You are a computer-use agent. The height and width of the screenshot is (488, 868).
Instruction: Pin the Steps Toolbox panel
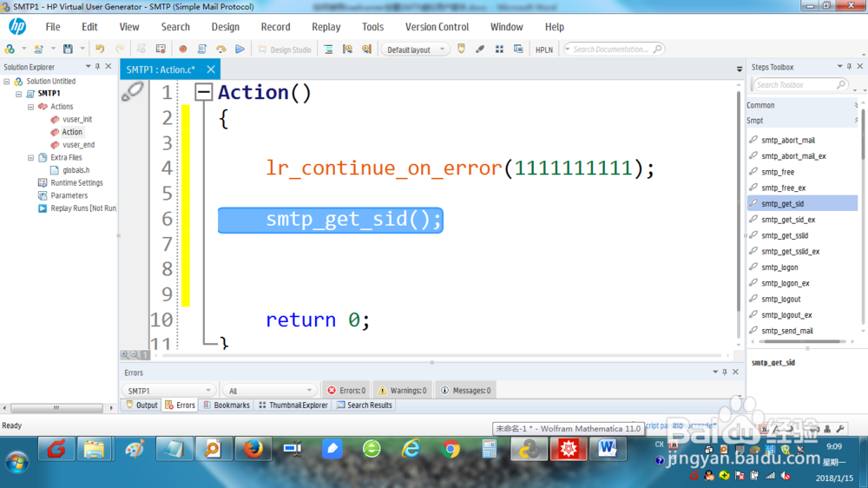point(849,67)
